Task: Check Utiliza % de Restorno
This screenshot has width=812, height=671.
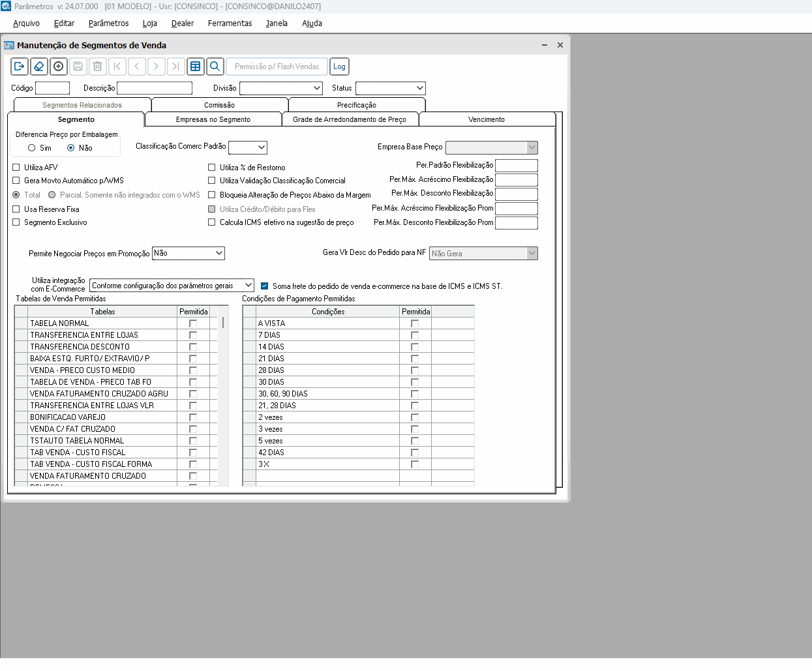Action: point(211,168)
